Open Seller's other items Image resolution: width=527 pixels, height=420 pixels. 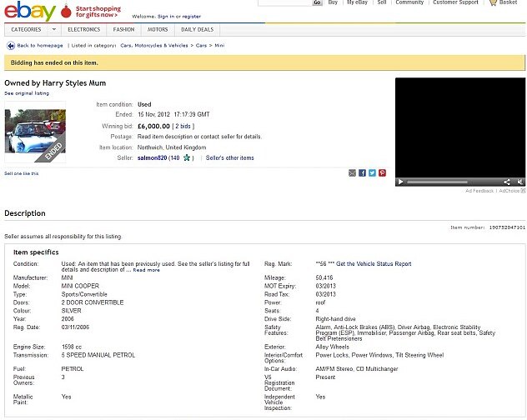click(230, 158)
